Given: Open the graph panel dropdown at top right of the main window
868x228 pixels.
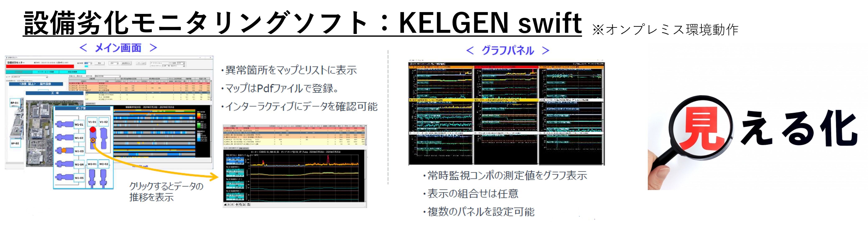Looking at the screenshot, I should tap(181, 63).
